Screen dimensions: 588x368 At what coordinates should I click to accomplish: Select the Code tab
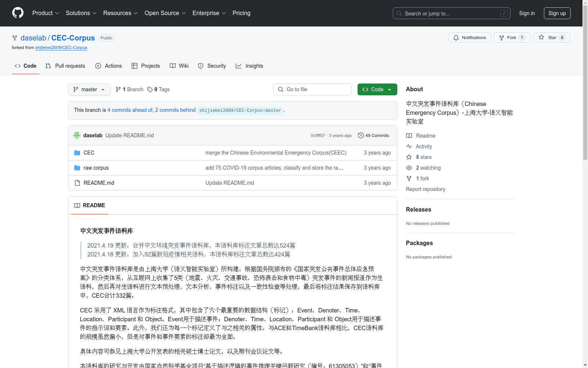click(x=25, y=66)
